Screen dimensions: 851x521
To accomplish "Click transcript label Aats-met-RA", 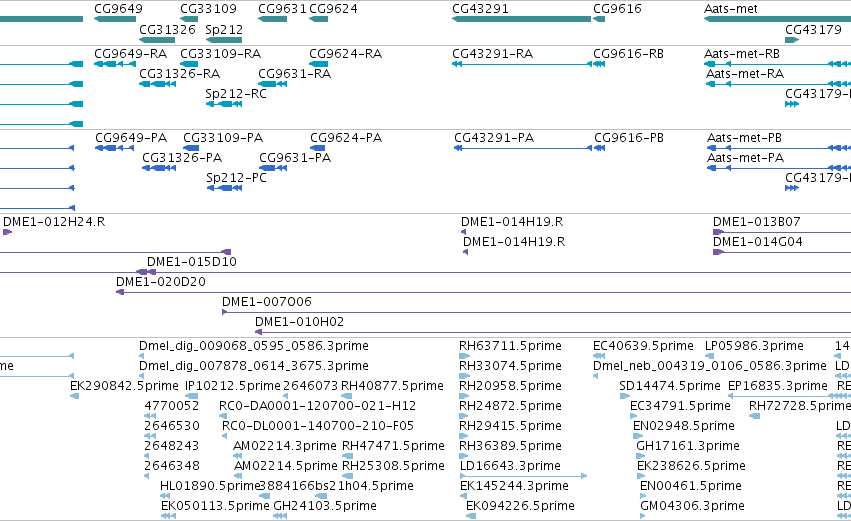I will coord(745,74).
